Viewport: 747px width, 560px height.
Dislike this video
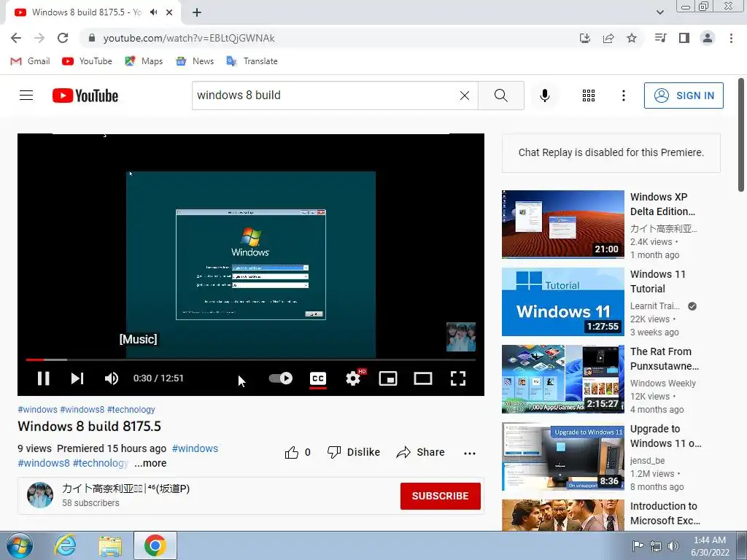point(354,452)
